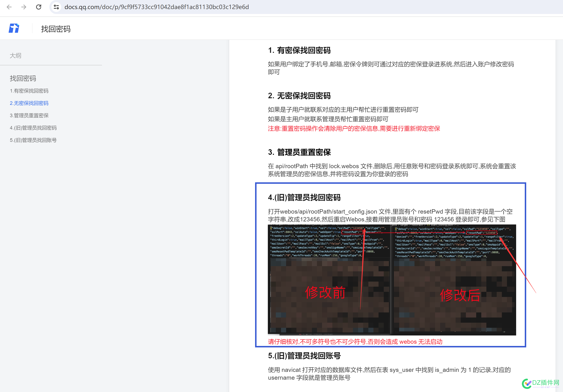
Task: Open the 修改前 config screenshot image
Action: (329, 280)
